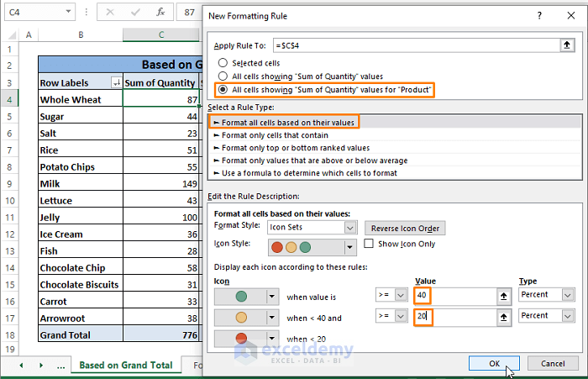Click the Grand Total value 776
The image size is (588, 379).
(161, 334)
